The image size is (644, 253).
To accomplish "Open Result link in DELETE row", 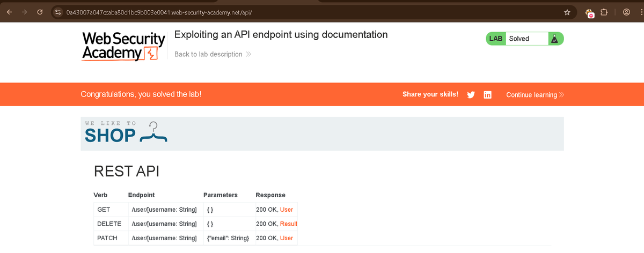I will [x=289, y=224].
